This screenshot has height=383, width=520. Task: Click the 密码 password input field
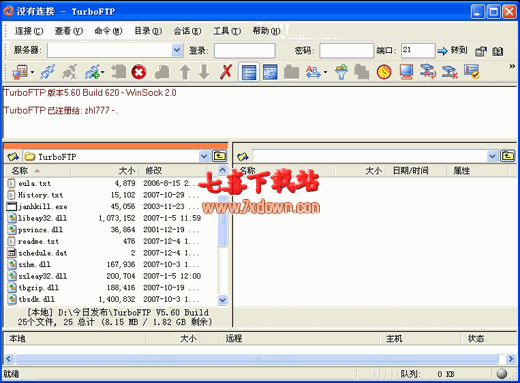pos(346,51)
